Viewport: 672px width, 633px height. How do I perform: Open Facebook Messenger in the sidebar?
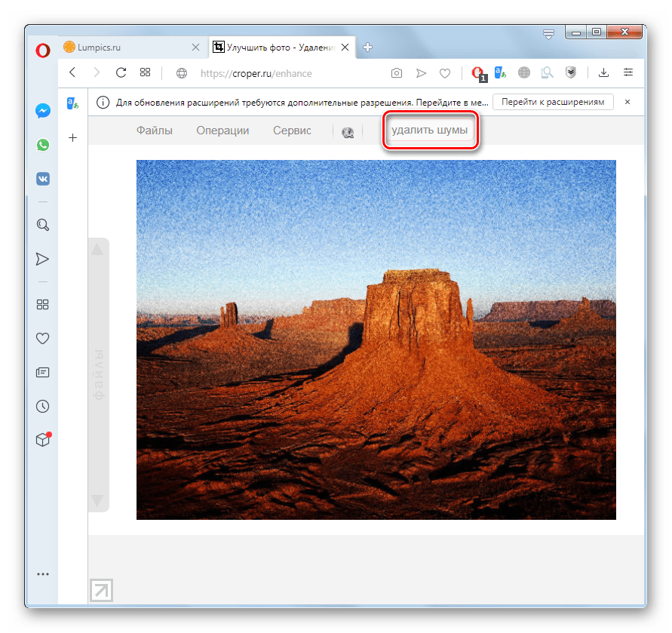43,111
